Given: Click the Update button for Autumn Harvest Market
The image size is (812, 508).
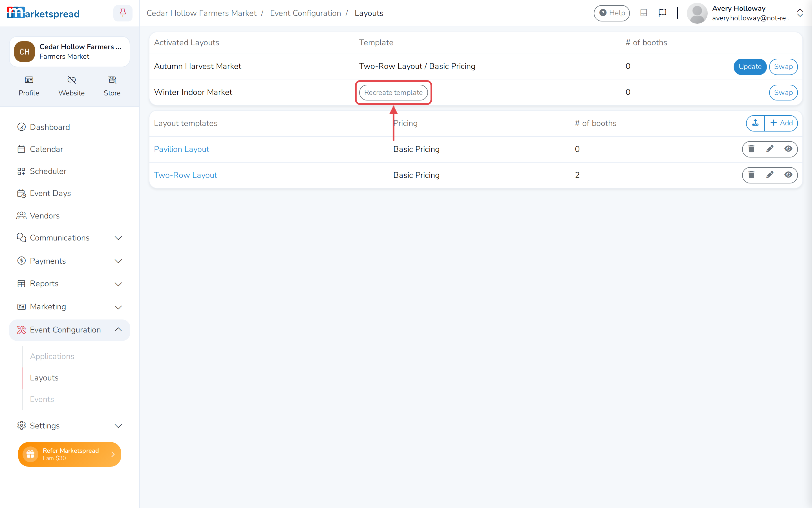Looking at the screenshot, I should 750,67.
